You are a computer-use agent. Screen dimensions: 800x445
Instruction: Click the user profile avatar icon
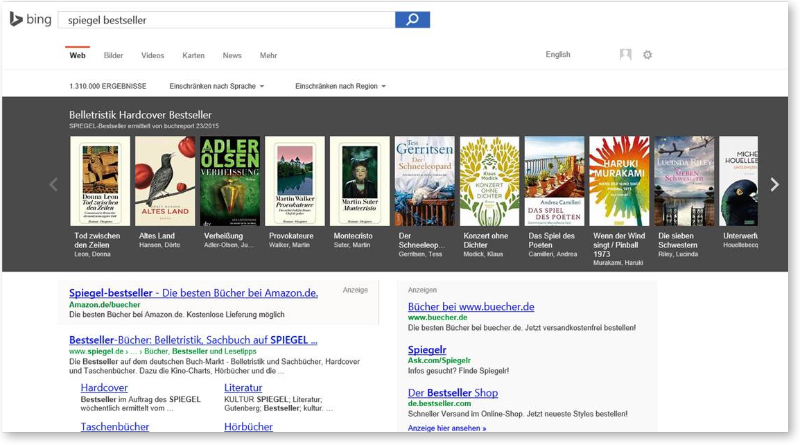click(x=626, y=55)
